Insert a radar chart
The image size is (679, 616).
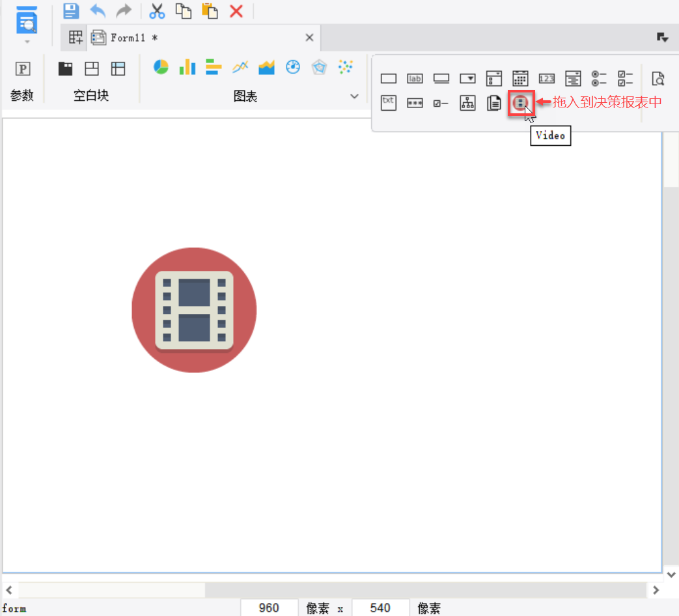(x=319, y=67)
